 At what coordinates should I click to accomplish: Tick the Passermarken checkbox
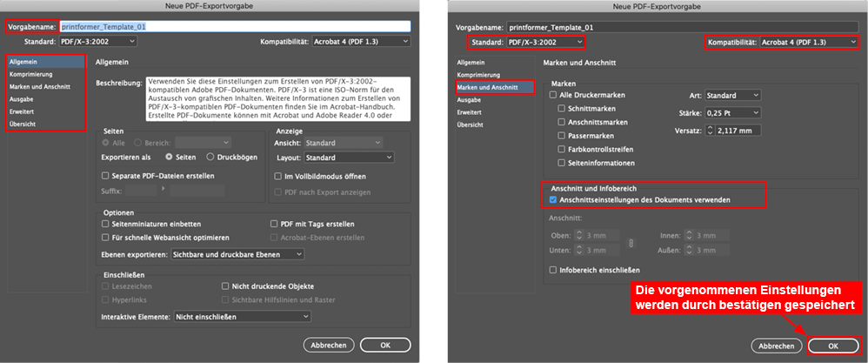(x=562, y=136)
